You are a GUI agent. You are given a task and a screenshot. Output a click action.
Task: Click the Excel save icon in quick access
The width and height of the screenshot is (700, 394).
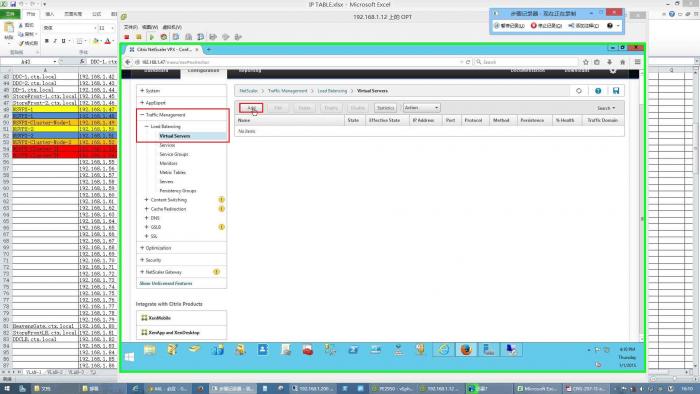click(x=12, y=4)
